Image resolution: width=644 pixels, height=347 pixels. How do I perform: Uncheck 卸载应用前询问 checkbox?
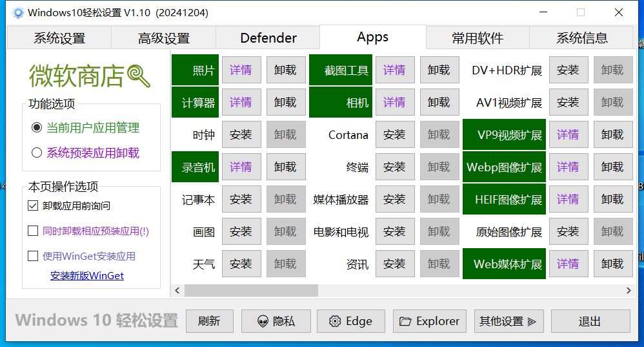tap(33, 205)
